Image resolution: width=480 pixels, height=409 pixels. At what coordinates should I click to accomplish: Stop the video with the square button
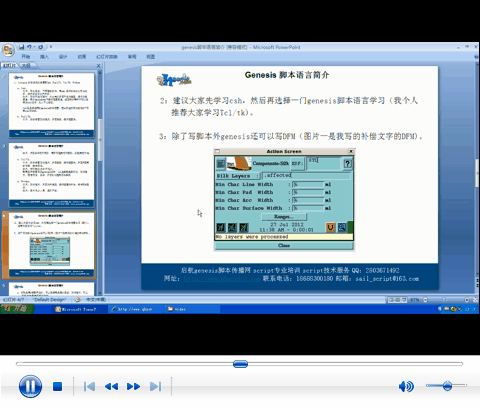coord(57,387)
